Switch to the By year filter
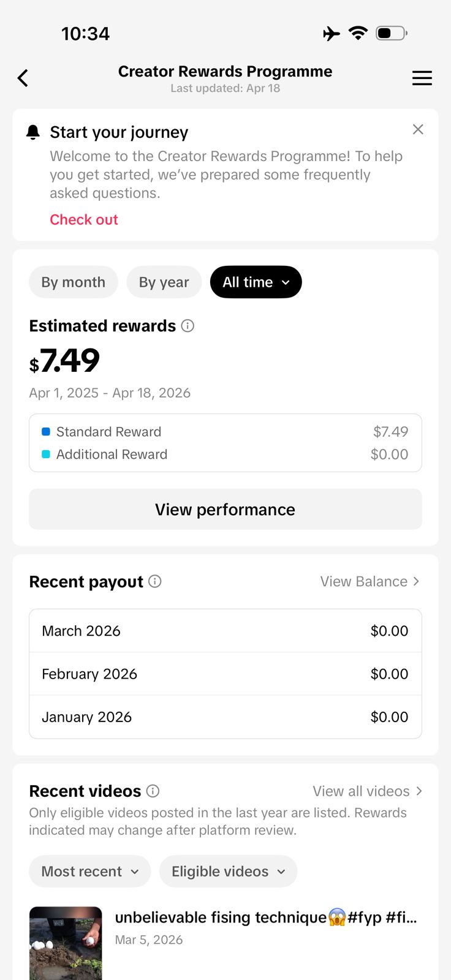The width and height of the screenshot is (451, 980). (x=164, y=282)
